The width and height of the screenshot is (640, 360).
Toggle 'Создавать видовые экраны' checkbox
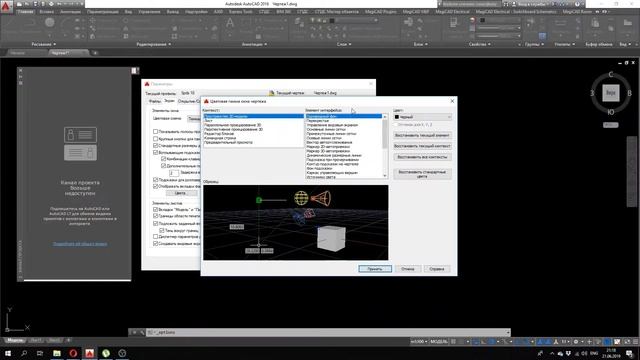point(156,243)
